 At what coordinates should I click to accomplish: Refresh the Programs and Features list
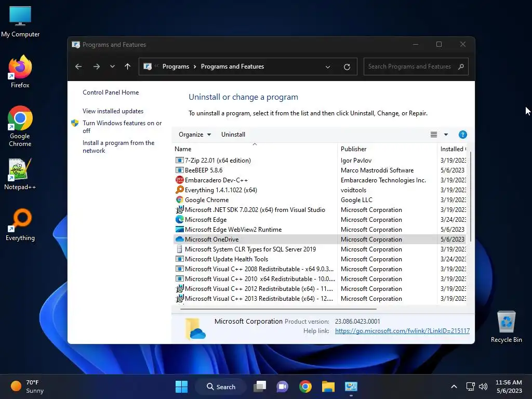pos(347,67)
